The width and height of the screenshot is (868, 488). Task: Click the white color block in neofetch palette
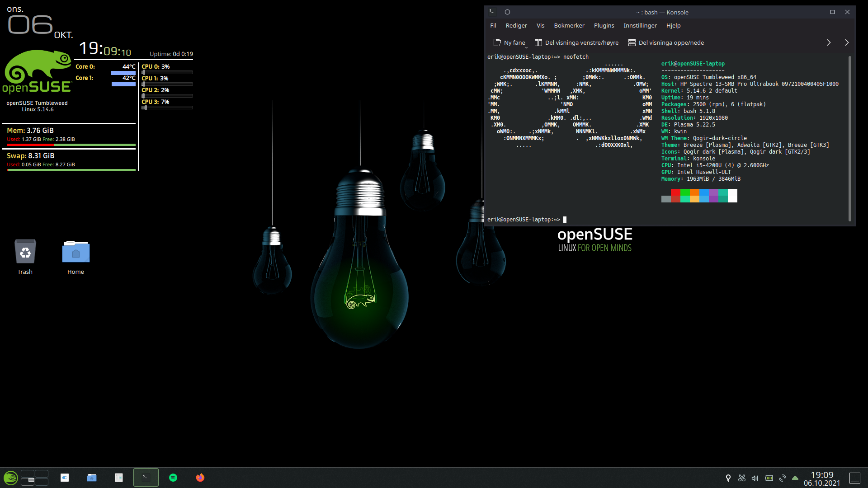(x=732, y=196)
